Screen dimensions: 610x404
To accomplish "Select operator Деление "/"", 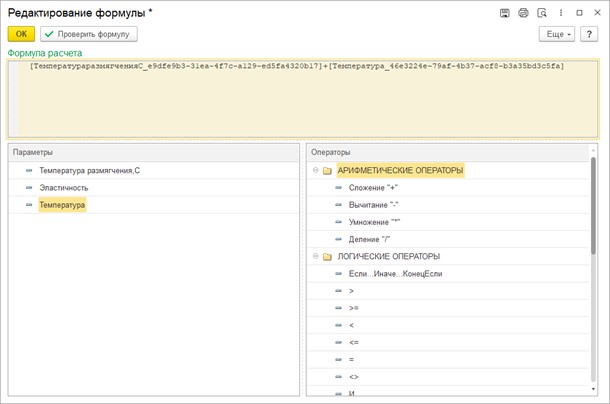I will (x=369, y=239).
